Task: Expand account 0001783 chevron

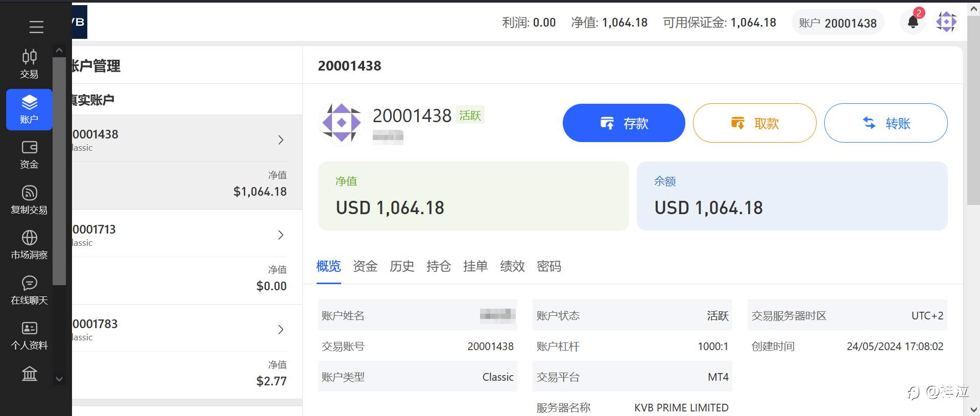Action: tap(280, 330)
